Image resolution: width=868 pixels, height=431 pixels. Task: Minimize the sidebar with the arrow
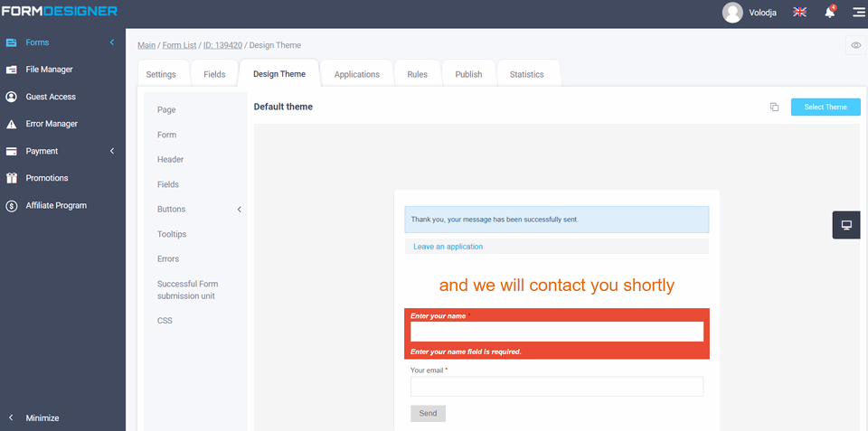(x=11, y=418)
